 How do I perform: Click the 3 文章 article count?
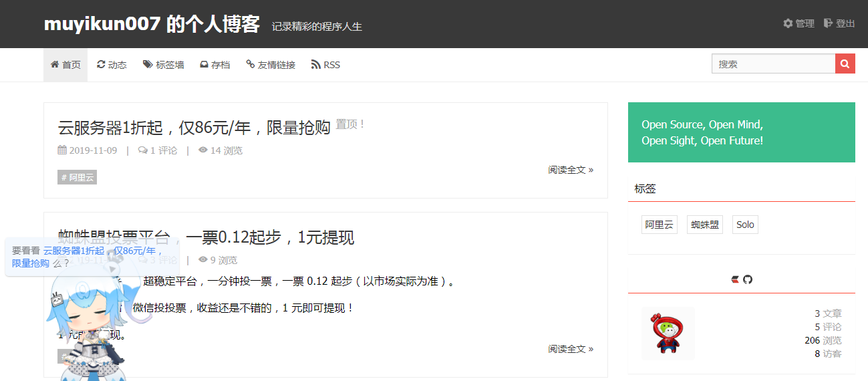[x=828, y=313]
